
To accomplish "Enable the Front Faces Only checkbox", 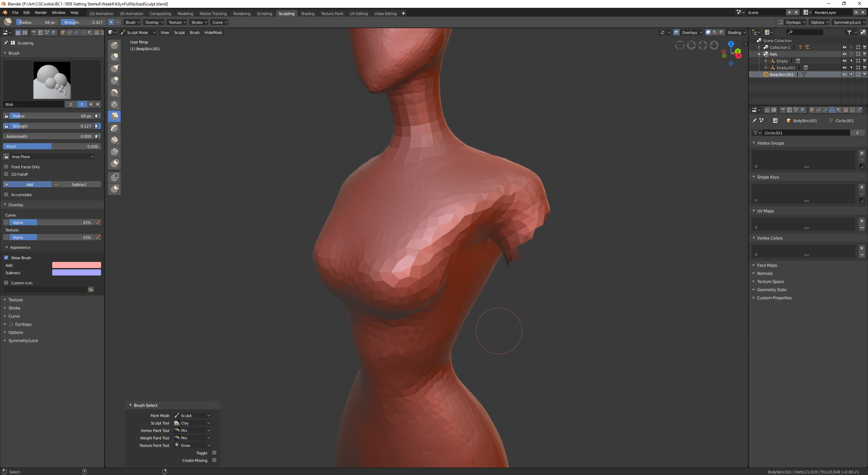I will point(6,167).
